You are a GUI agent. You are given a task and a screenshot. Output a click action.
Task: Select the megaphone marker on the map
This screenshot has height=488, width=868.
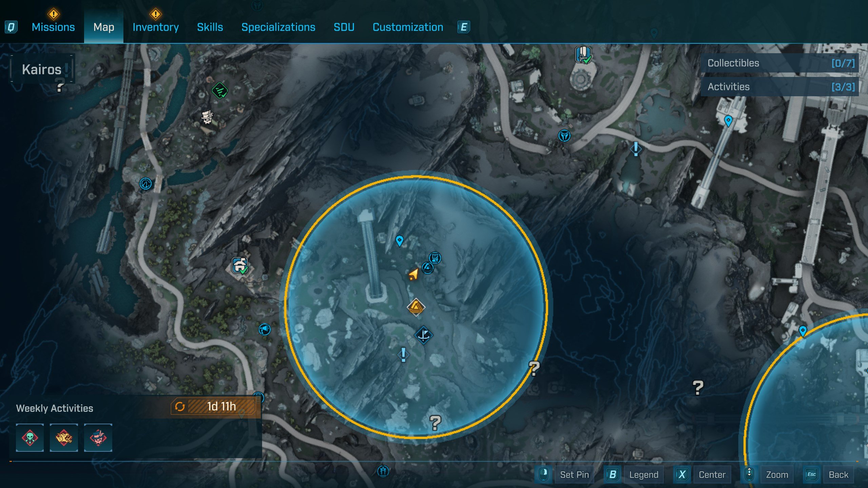264,329
